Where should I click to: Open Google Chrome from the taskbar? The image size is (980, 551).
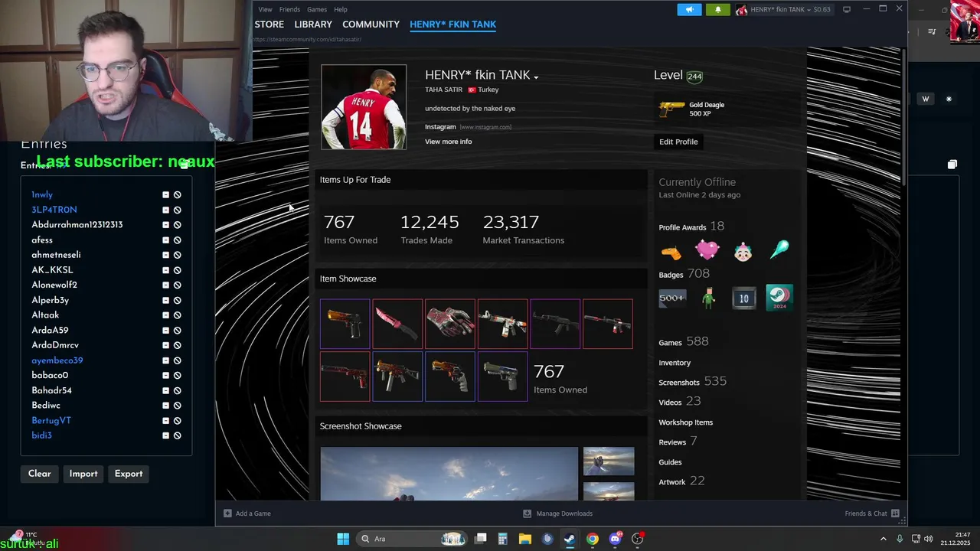(592, 539)
